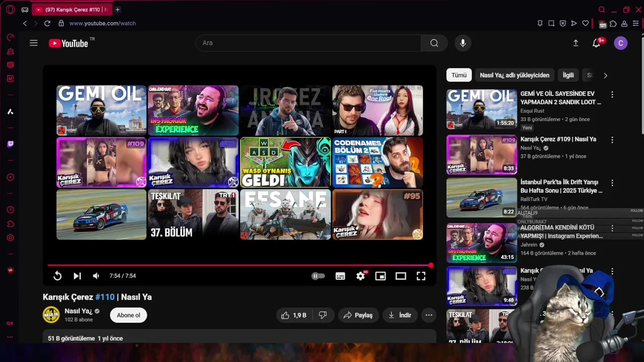Open YouTube notifications bell
644x362 pixels.
[x=596, y=43]
